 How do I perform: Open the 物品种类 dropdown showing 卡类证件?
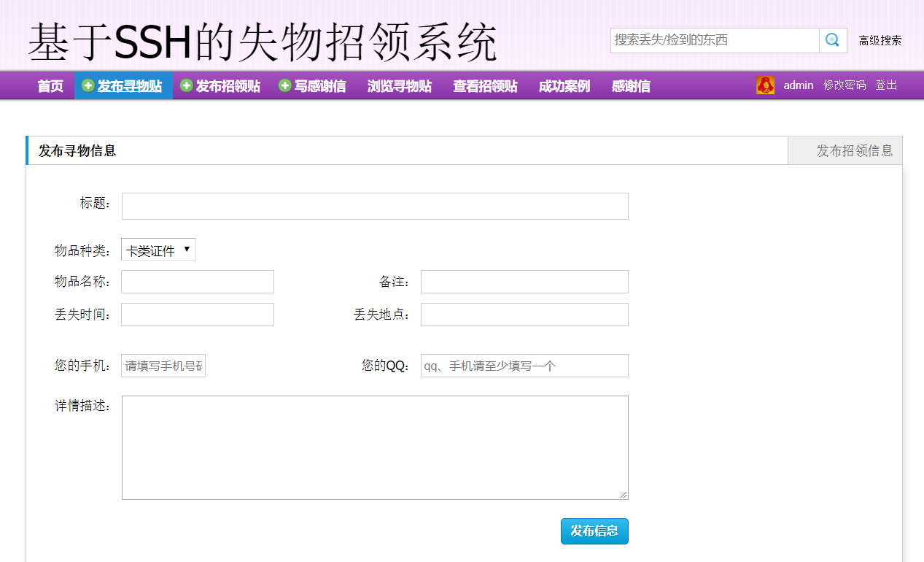pos(158,248)
